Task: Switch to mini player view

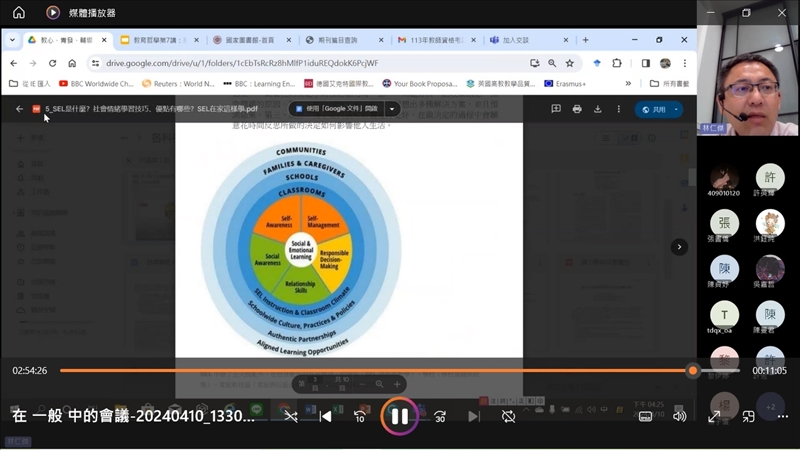Action: pos(748,416)
